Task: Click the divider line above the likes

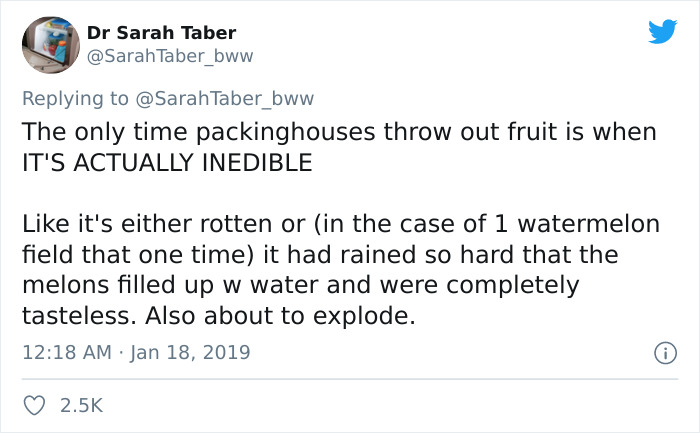Action: click(x=350, y=379)
